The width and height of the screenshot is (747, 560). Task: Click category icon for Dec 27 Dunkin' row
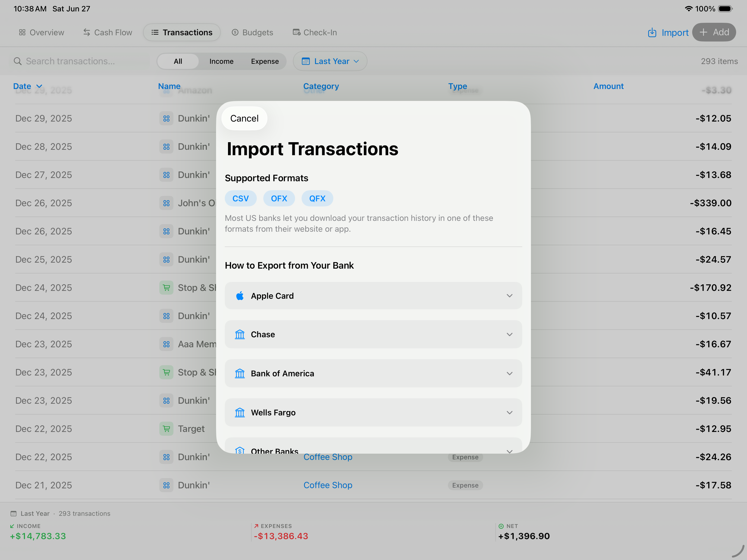[166, 175]
